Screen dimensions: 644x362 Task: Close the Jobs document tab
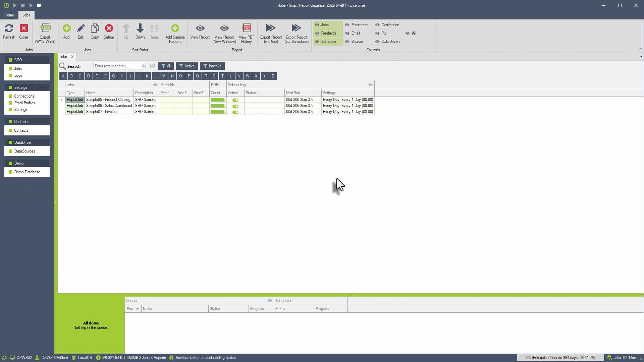pyautogui.click(x=72, y=57)
